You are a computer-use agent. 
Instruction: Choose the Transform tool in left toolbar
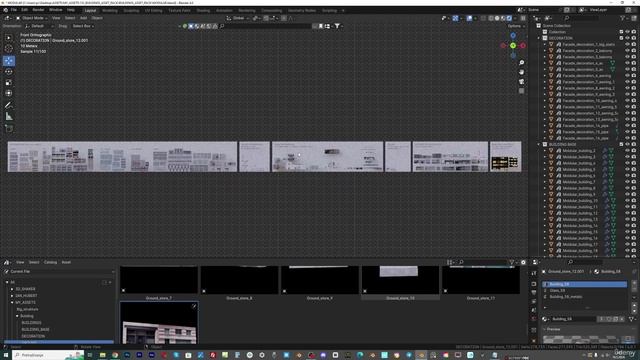click(9, 93)
